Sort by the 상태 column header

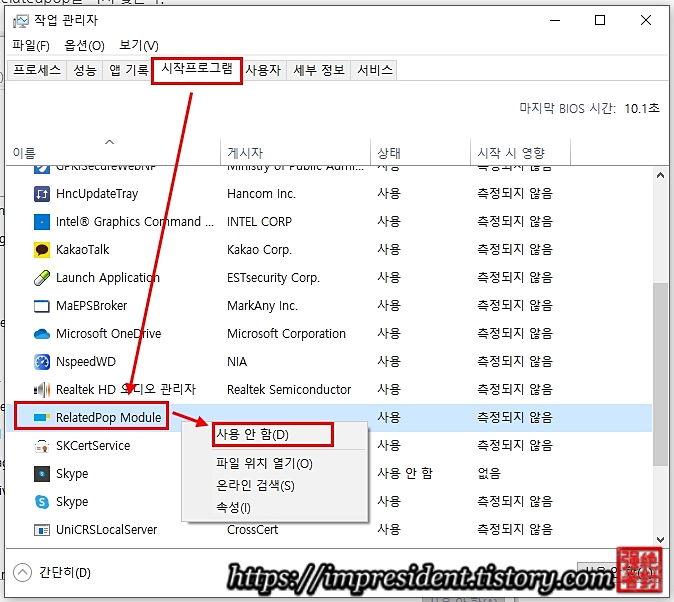(x=420, y=152)
